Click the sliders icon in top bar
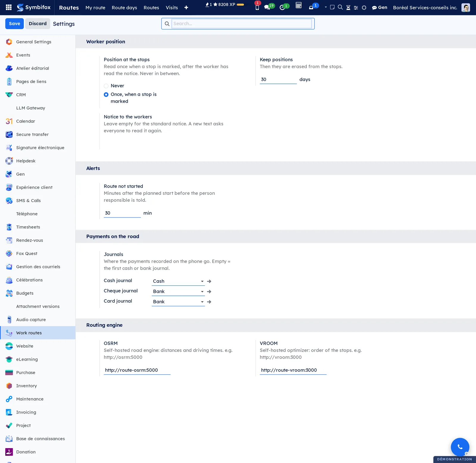Viewport: 476px width, 463px height. tap(356, 8)
